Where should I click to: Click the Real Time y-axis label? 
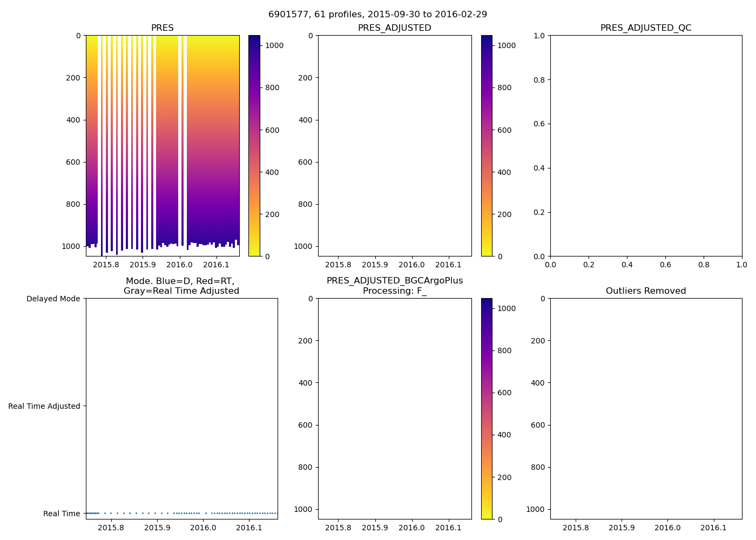[x=62, y=514]
